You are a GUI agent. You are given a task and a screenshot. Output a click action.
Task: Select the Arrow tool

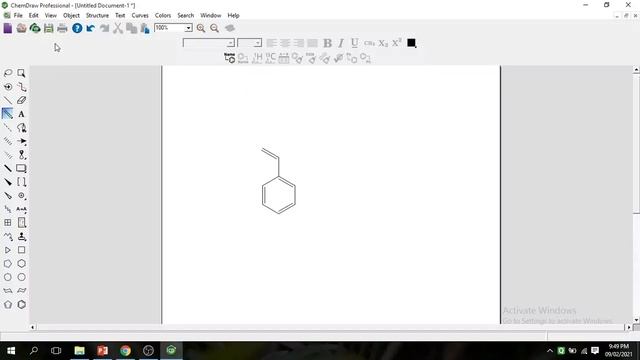[x=21, y=141]
